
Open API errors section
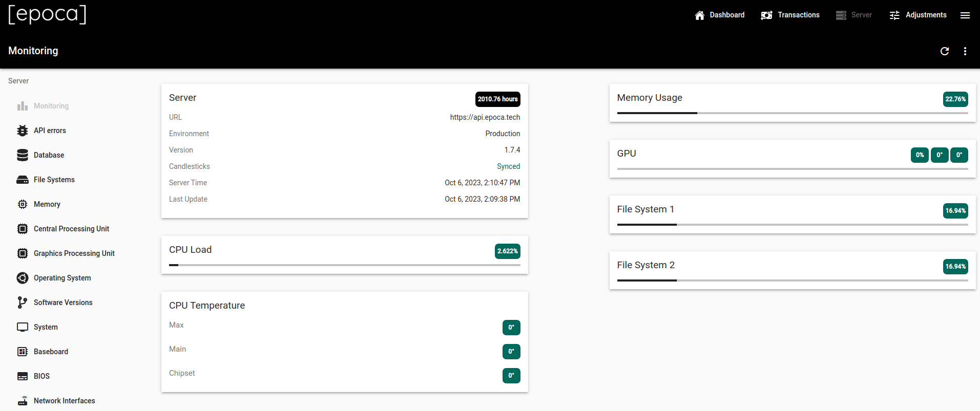(50, 131)
